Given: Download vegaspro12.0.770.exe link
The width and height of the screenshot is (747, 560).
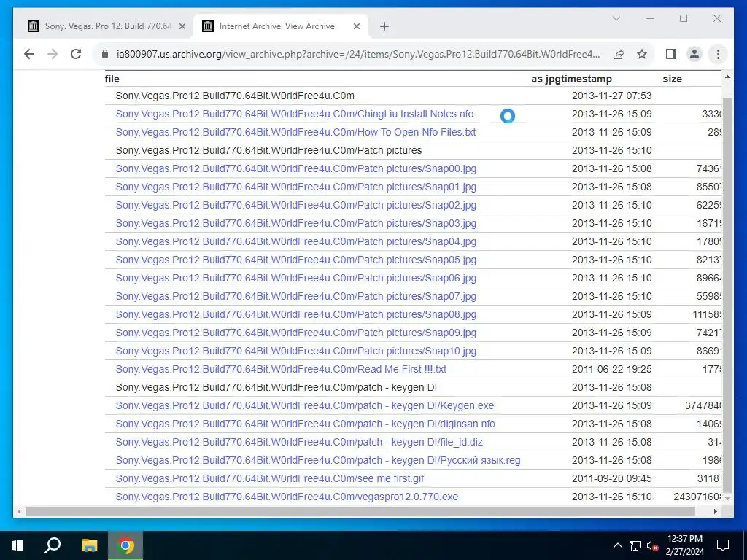Looking at the screenshot, I should tap(287, 497).
